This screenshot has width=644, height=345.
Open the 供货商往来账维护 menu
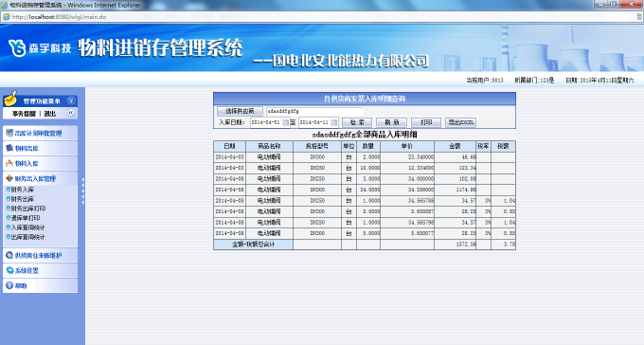(40, 255)
